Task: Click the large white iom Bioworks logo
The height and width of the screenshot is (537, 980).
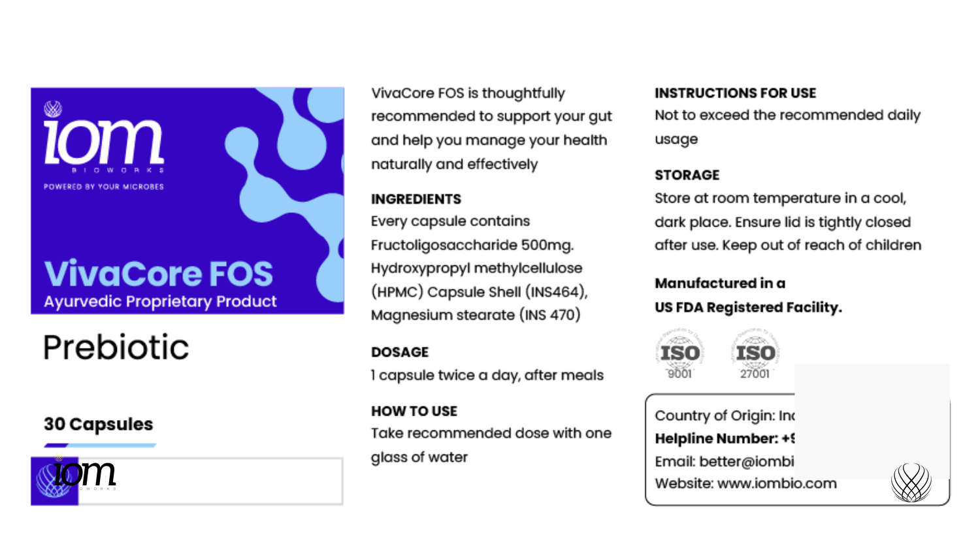Action: [x=103, y=142]
